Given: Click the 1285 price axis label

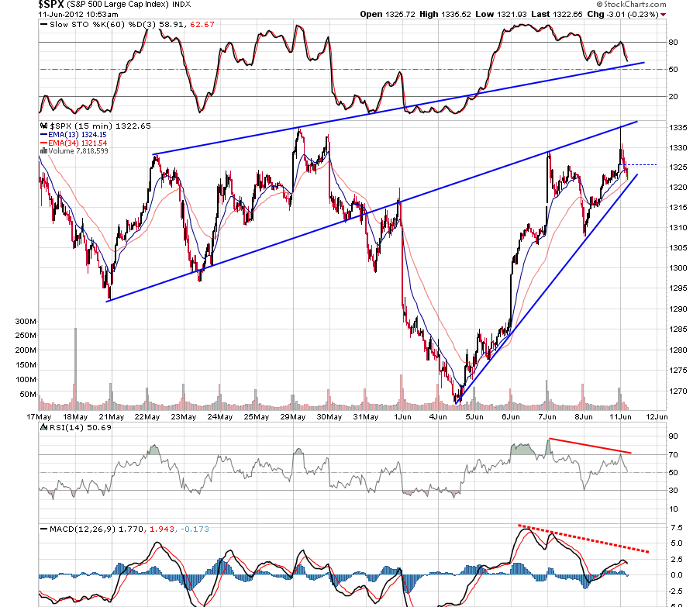Looking at the screenshot, I should coord(678,329).
